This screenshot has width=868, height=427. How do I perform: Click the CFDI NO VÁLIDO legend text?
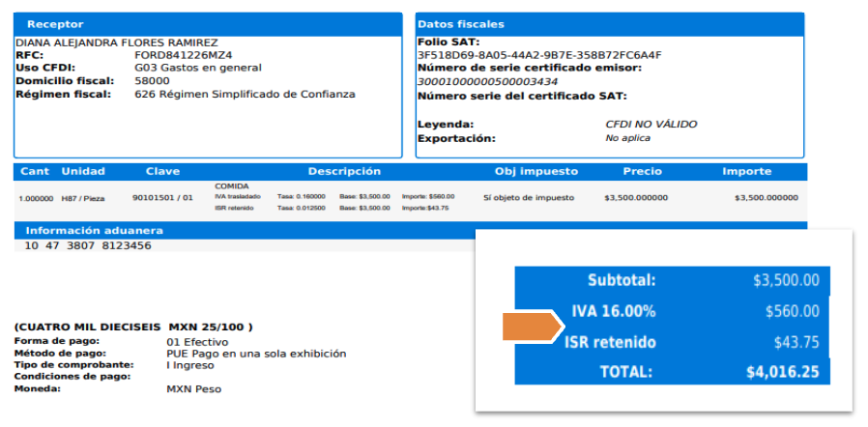coord(651,125)
